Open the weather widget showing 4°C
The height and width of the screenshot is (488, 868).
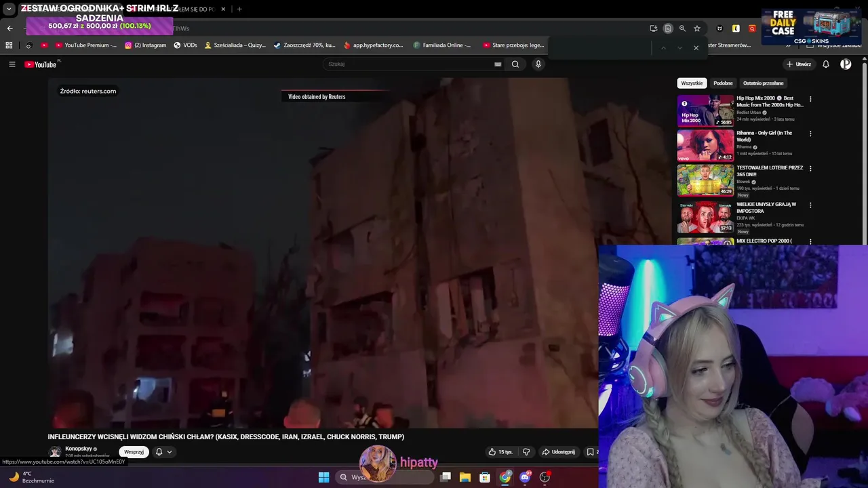point(31,477)
